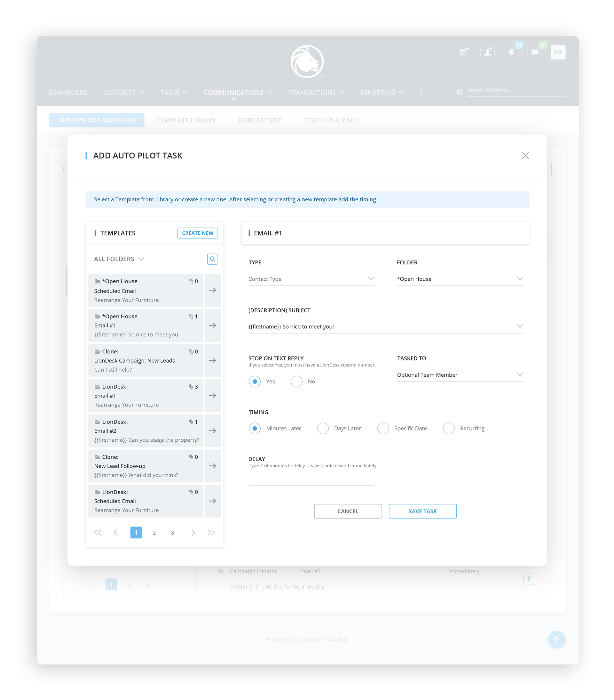Select No for Stop On Text Reply
Screen dimensions: 614x700
click(x=296, y=381)
